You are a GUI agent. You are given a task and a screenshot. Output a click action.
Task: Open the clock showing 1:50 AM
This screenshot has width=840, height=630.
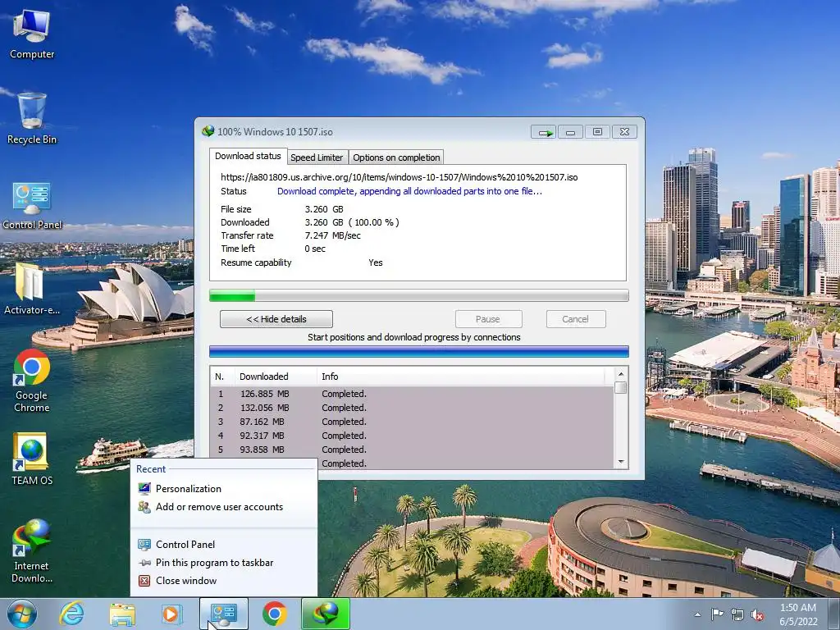[798, 614]
